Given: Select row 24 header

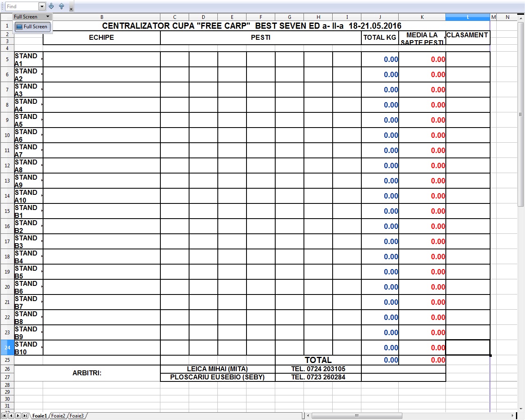Looking at the screenshot, I should 7,348.
